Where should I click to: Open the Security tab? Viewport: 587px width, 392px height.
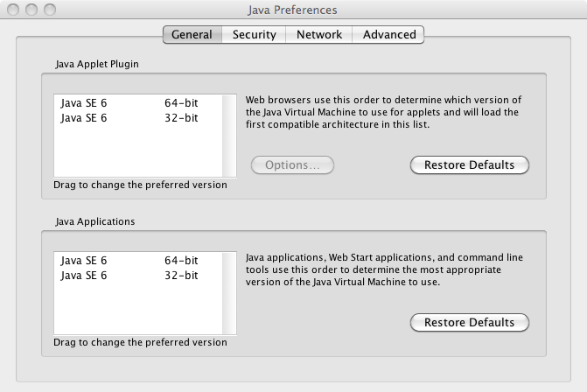pos(254,34)
